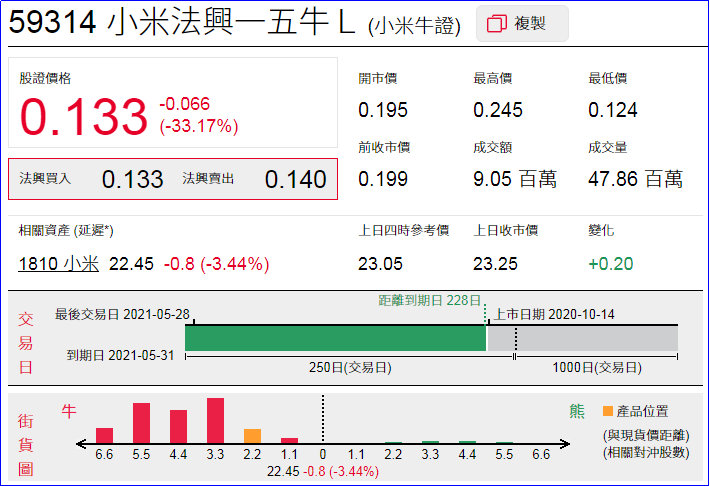Screen dimensions: 710x486
Task: Click the red bull bar at 4.4
Action: pos(178,426)
